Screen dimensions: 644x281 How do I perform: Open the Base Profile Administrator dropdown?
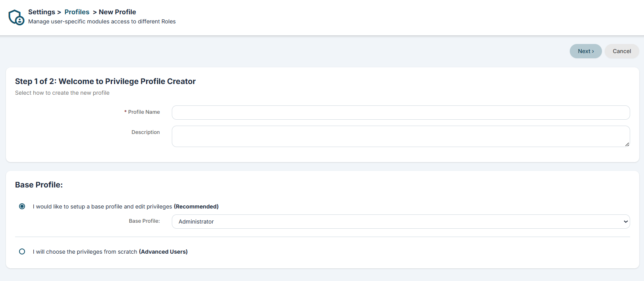pyautogui.click(x=401, y=222)
